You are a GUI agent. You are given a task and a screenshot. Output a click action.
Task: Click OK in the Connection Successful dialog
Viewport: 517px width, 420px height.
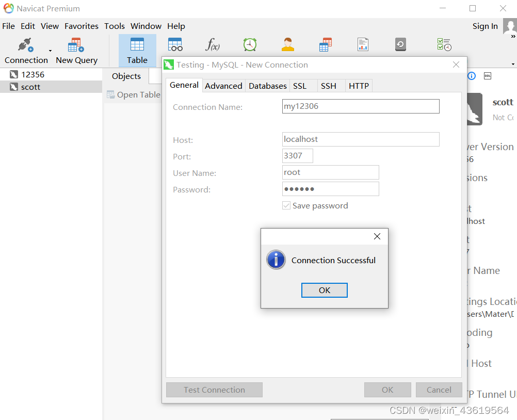pyautogui.click(x=325, y=290)
